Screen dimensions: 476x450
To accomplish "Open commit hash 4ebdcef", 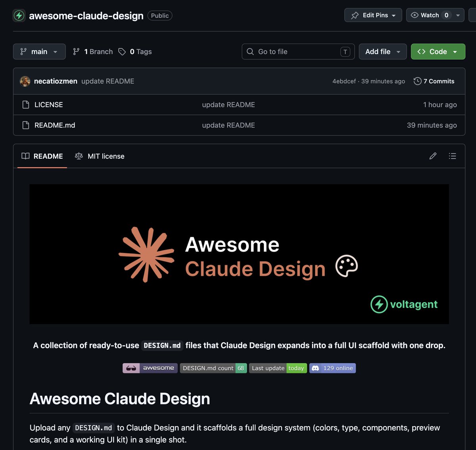I will pyautogui.click(x=344, y=81).
